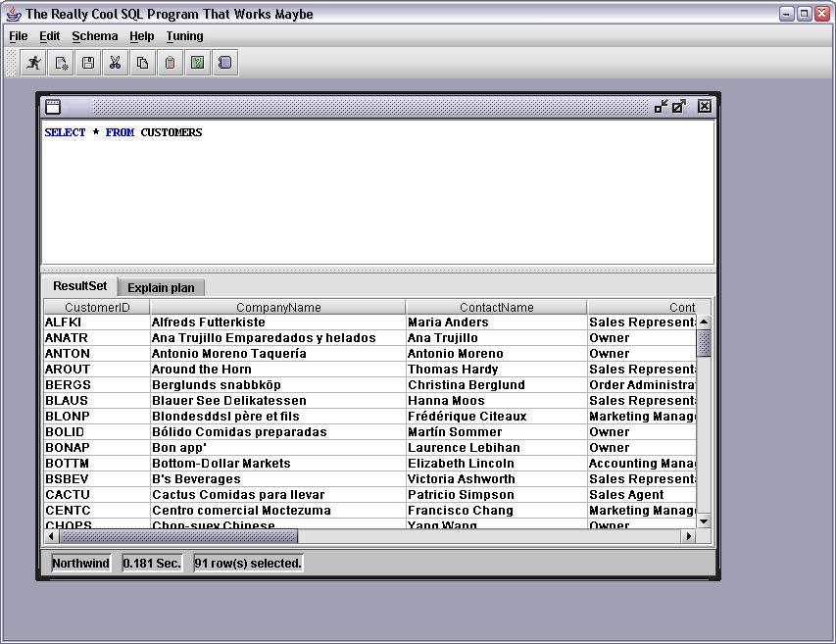Click the Save floppy disk icon
The width and height of the screenshot is (836, 644).
[88, 63]
